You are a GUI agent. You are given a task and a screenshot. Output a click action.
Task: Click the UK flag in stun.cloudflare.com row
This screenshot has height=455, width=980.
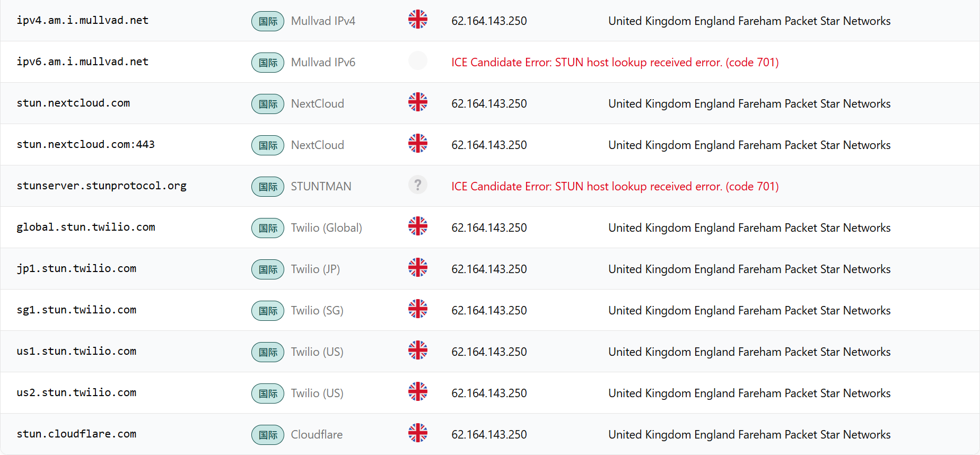point(418,433)
